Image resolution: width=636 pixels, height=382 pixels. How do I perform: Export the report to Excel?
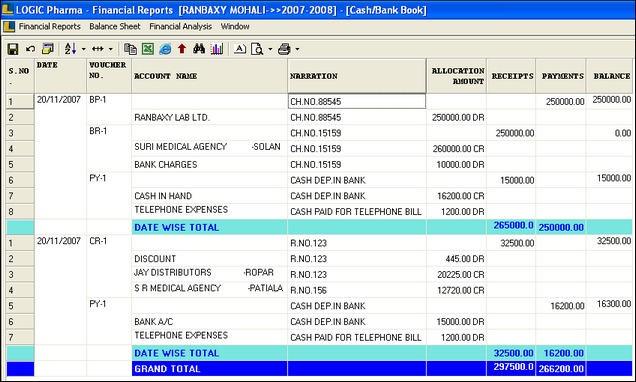[148, 49]
